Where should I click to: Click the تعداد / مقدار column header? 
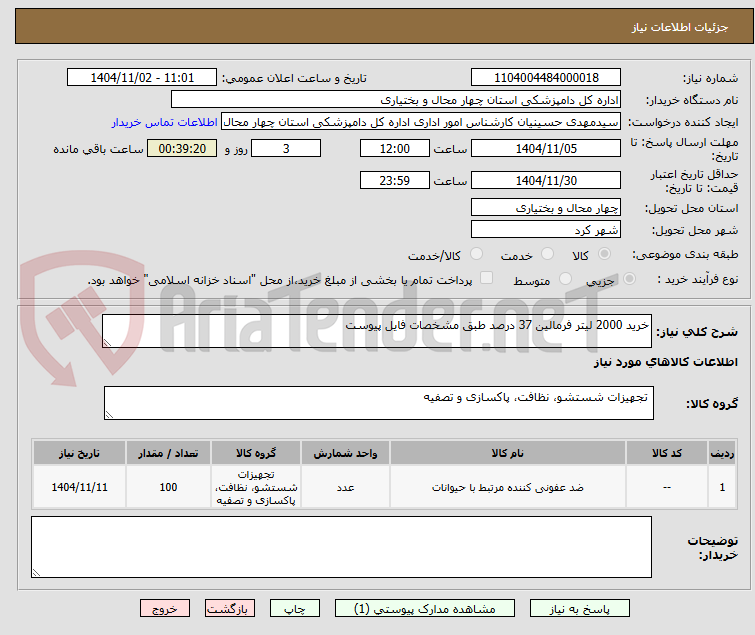pos(168,453)
